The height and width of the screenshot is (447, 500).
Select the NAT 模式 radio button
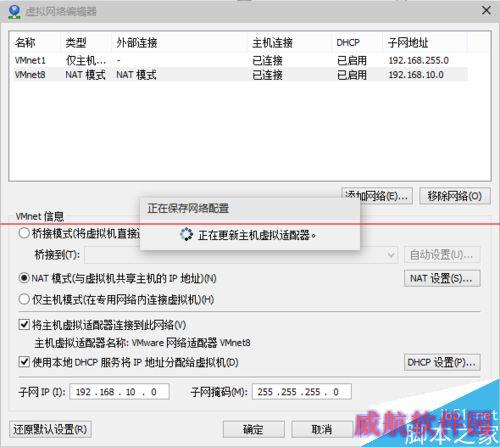(x=24, y=278)
